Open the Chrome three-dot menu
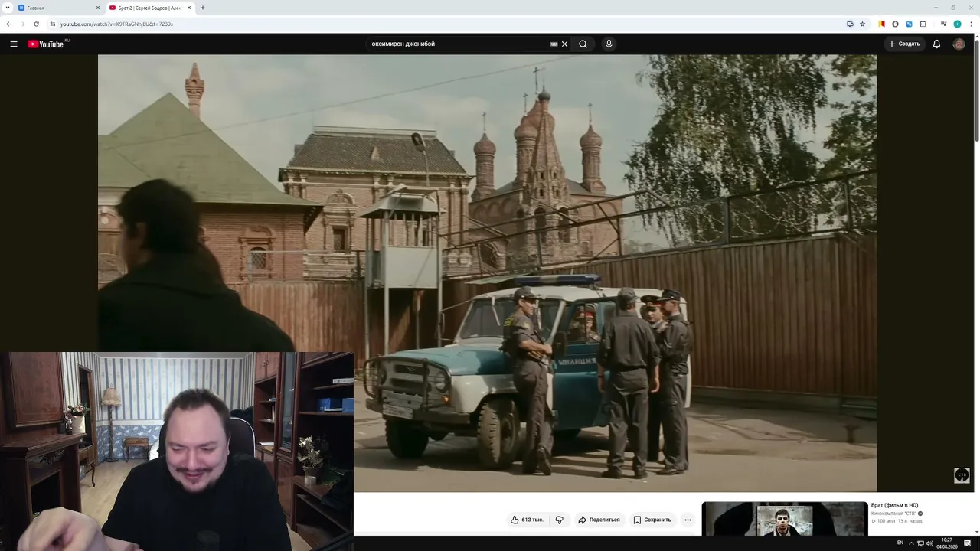The image size is (980, 551). pos(971,24)
